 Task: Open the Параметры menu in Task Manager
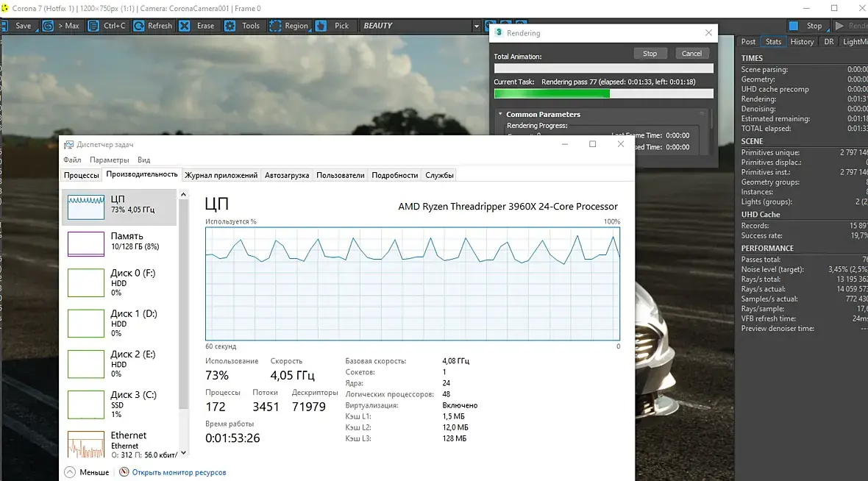click(109, 160)
